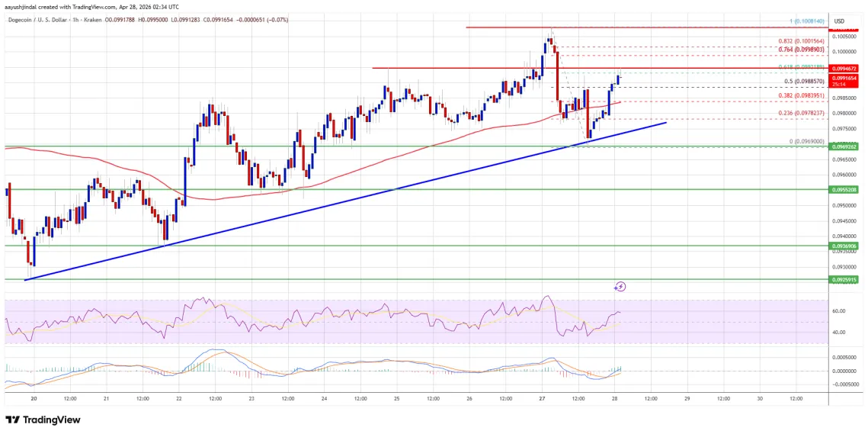Click the 0.0969262 green support price label
Screen dimensions: 868x434
845,146
